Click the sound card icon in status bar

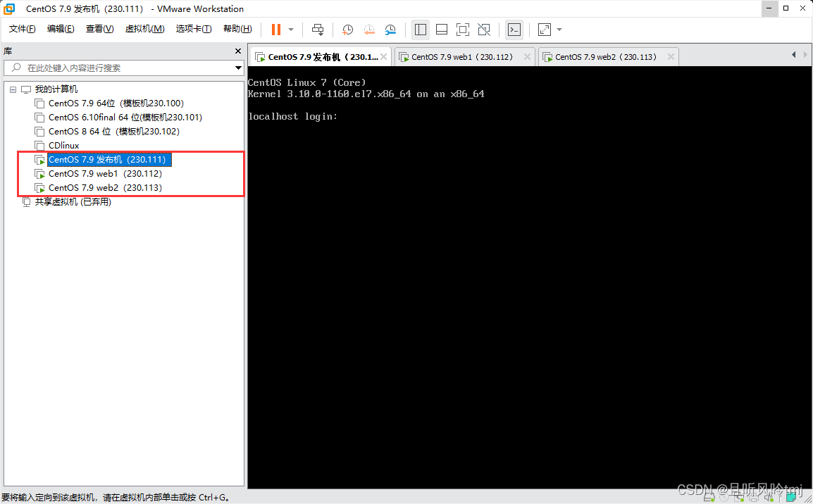[x=769, y=498]
